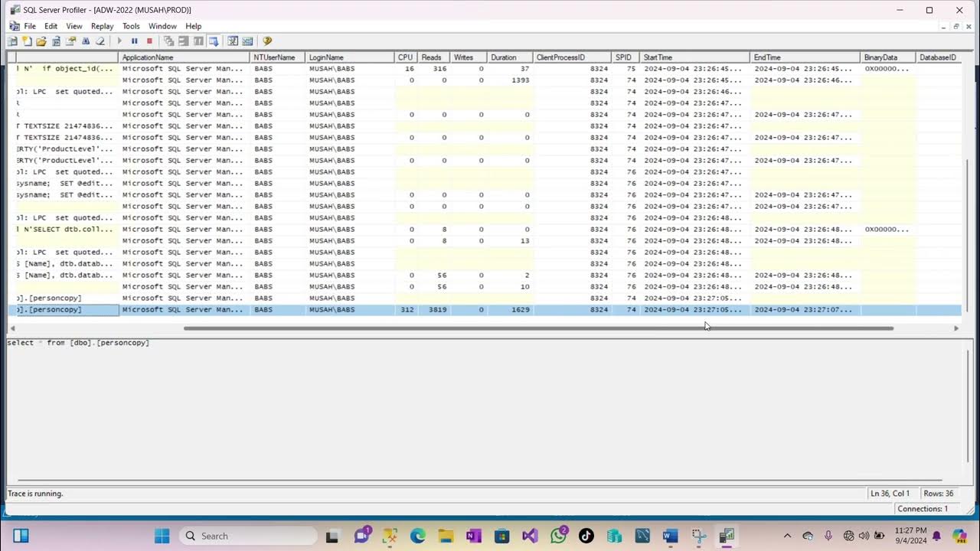Click the Duration value 1393
The height and width of the screenshot is (551, 980).
pos(521,80)
